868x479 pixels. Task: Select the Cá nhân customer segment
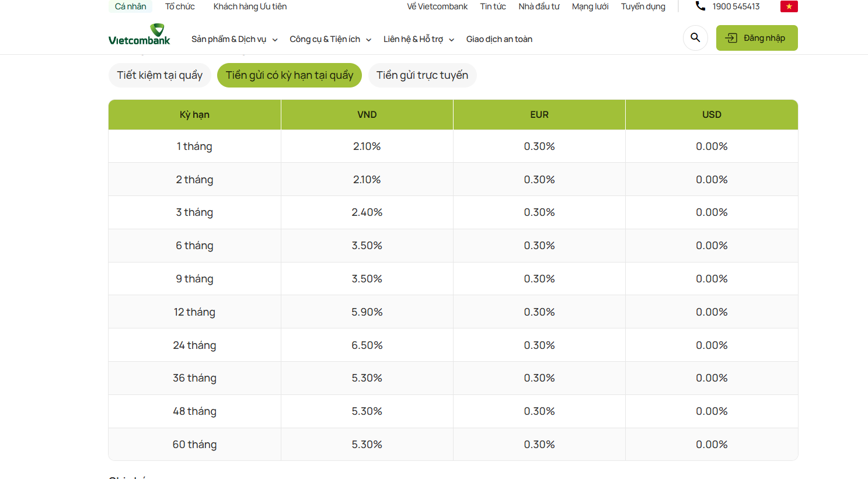coord(130,6)
